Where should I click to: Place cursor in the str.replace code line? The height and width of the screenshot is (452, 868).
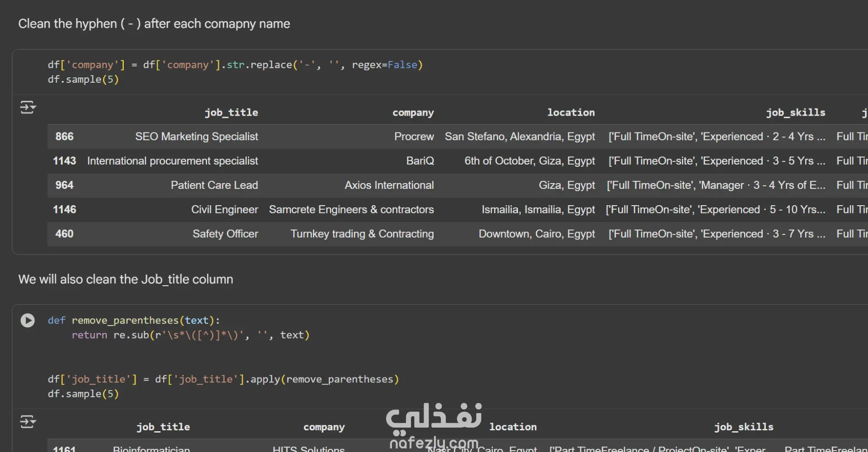click(x=235, y=65)
